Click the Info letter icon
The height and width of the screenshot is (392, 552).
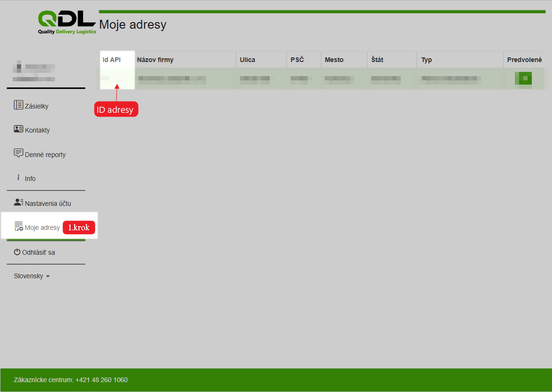[x=18, y=178]
